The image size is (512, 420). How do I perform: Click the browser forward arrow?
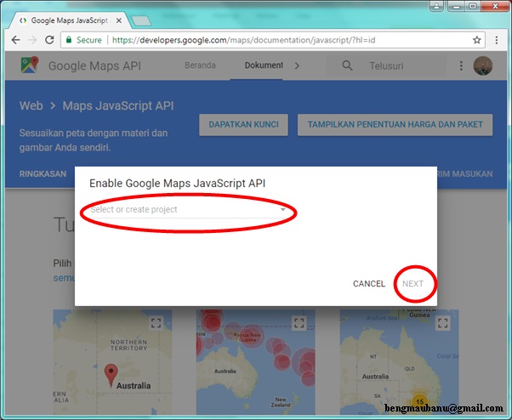pos(32,40)
